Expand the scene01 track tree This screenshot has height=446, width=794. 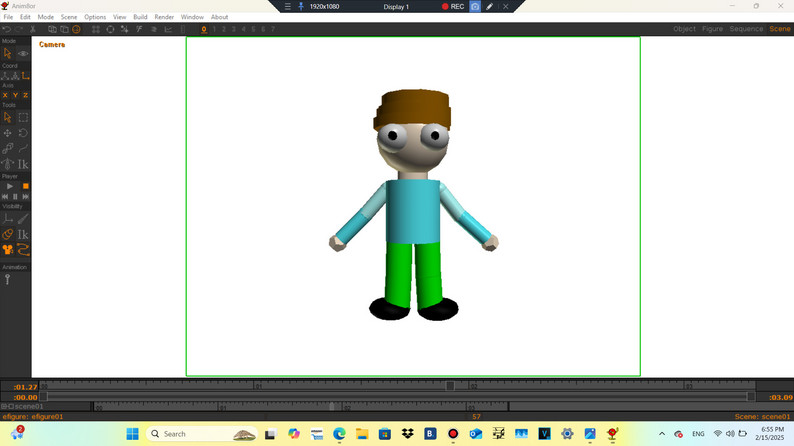coord(4,407)
